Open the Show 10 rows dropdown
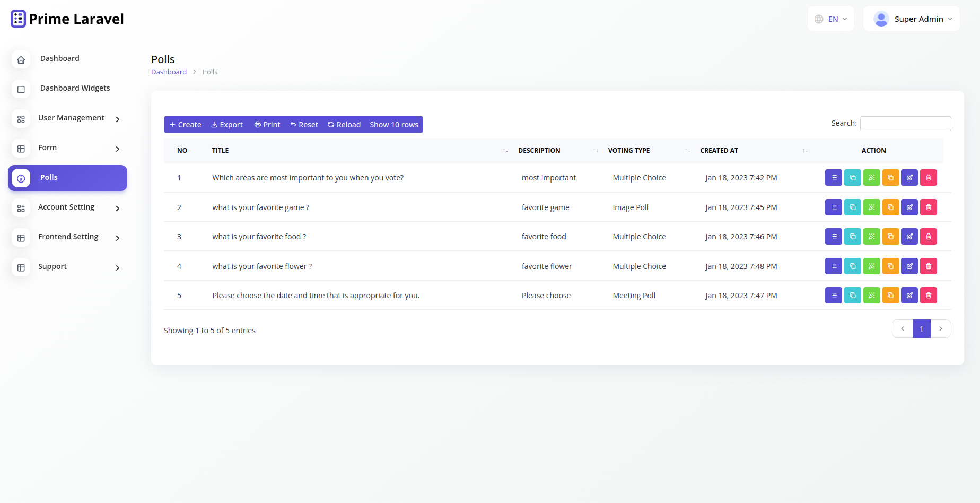The width and height of the screenshot is (980, 503). click(393, 125)
